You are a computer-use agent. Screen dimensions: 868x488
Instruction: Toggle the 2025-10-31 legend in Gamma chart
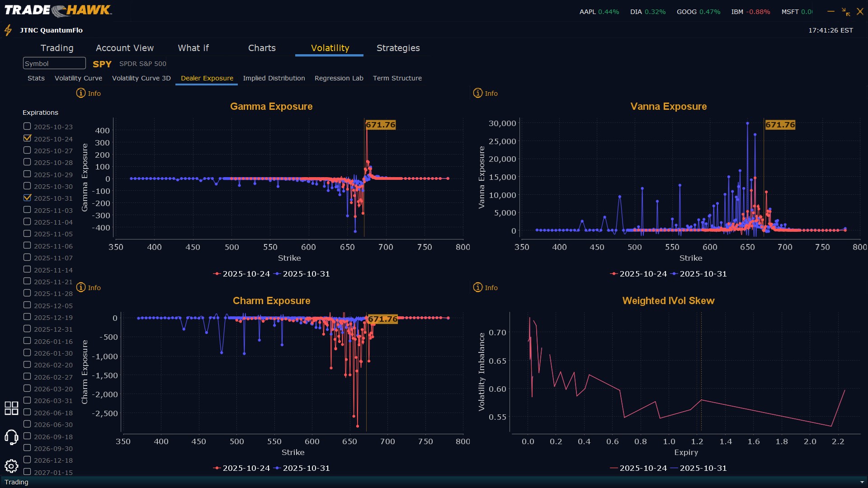[x=302, y=274]
